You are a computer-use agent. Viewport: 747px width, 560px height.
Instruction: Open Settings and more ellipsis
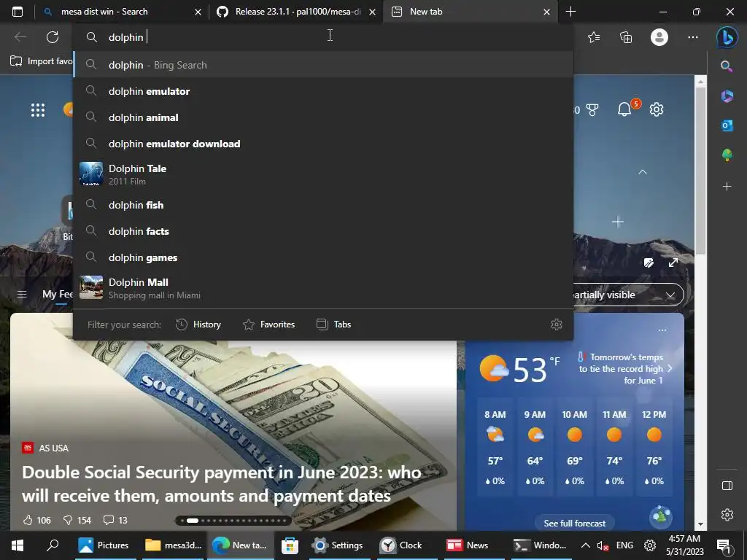pos(693,37)
